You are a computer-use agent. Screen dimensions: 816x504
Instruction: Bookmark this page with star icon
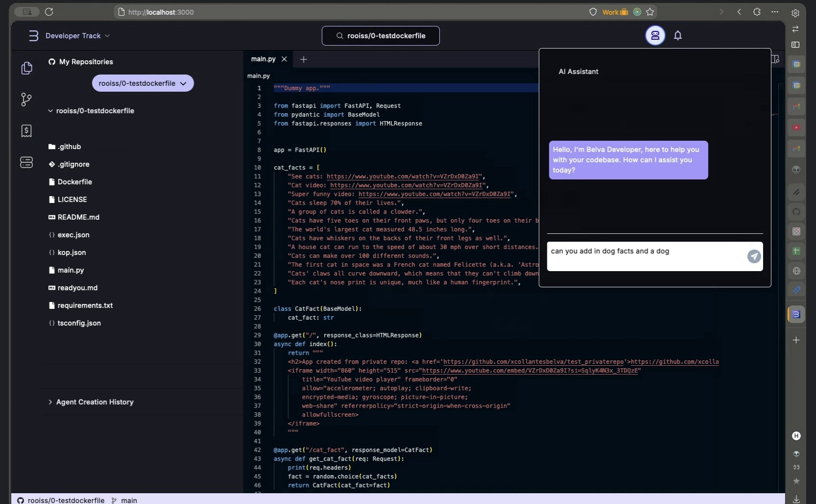point(650,12)
